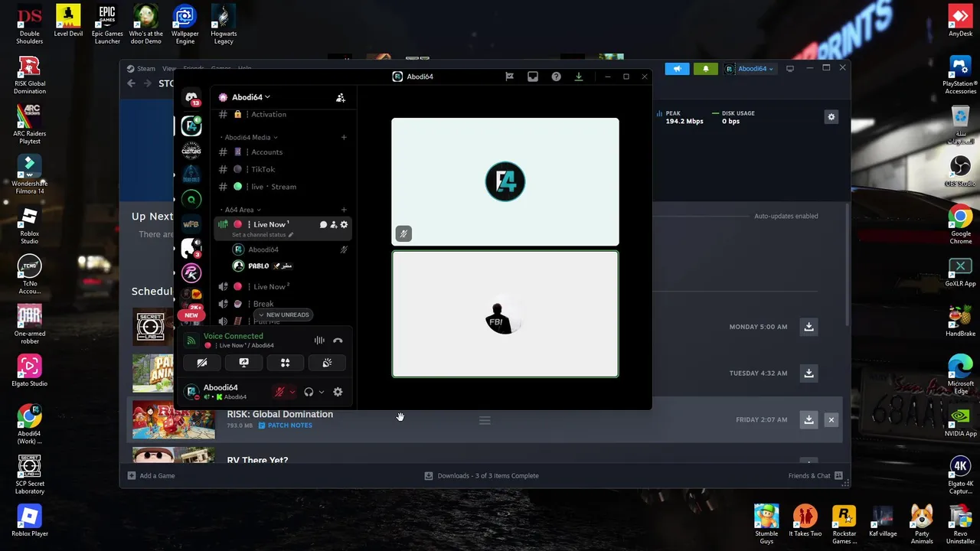Open Steam downloads settings gear

click(x=831, y=117)
